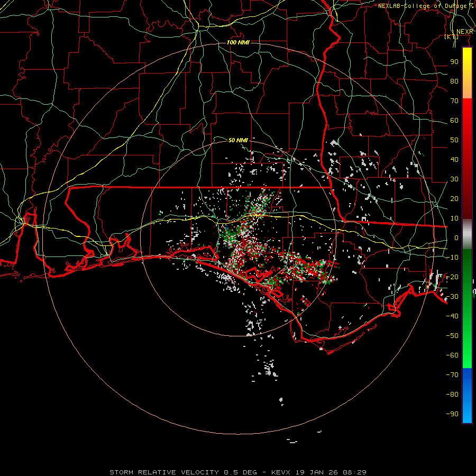Click the 50 value on velocity legend
This screenshot has width=476, height=476.
(x=454, y=140)
